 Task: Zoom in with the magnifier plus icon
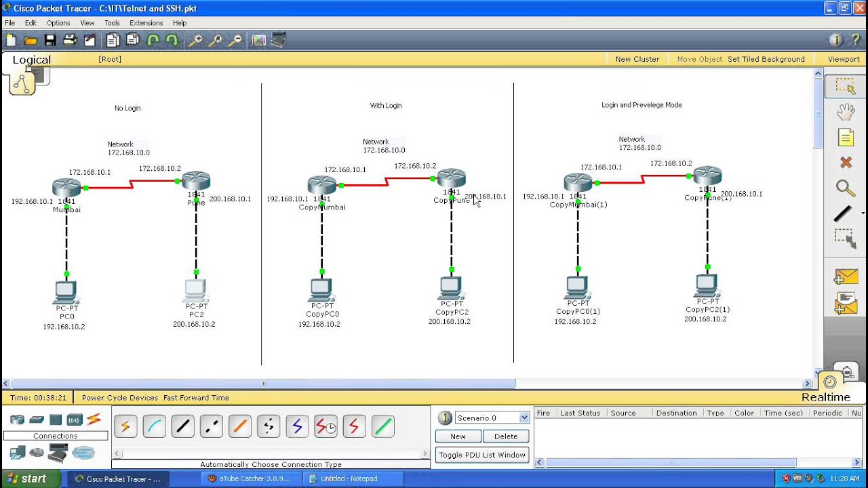click(x=195, y=41)
